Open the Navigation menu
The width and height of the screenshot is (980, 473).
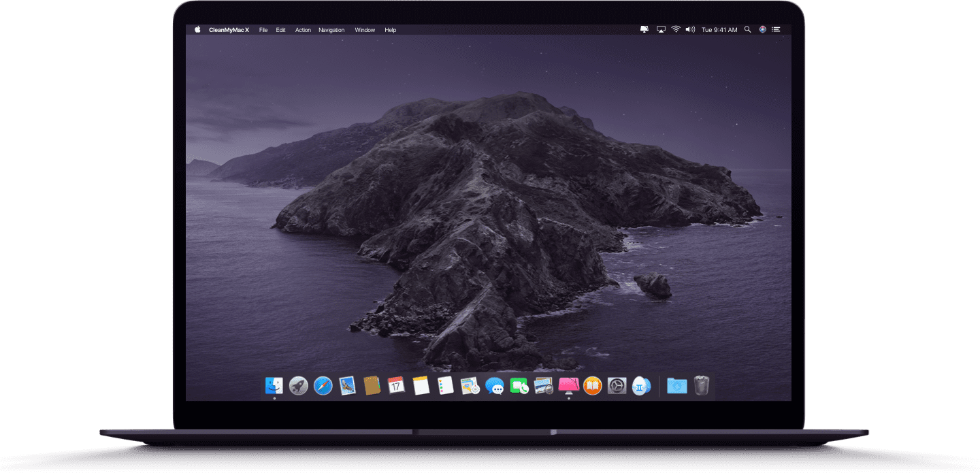[332, 30]
